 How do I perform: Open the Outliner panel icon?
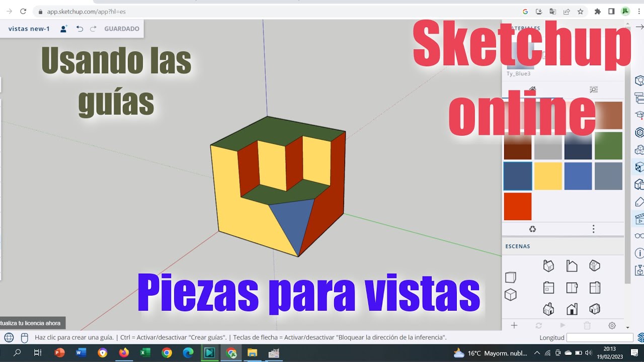click(639, 98)
